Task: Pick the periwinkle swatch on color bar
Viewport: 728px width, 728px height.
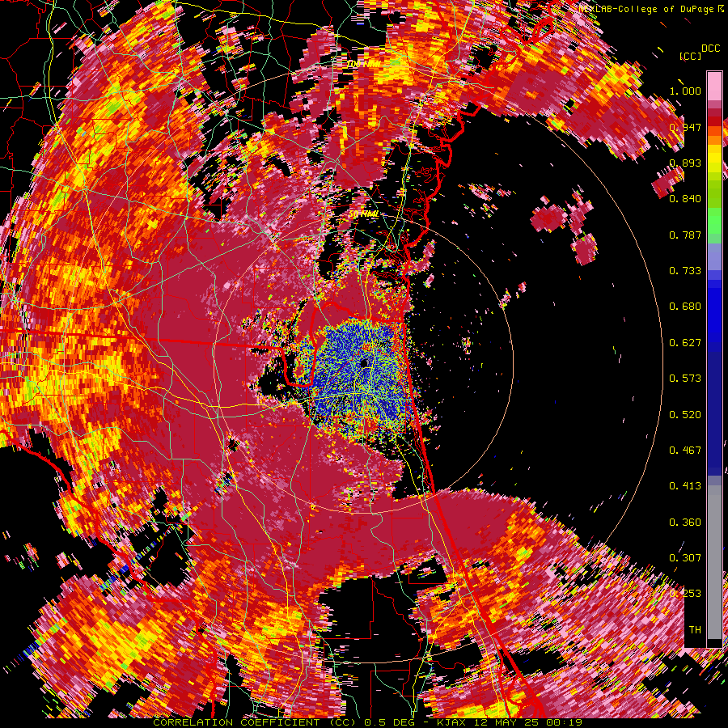Action: (714, 256)
